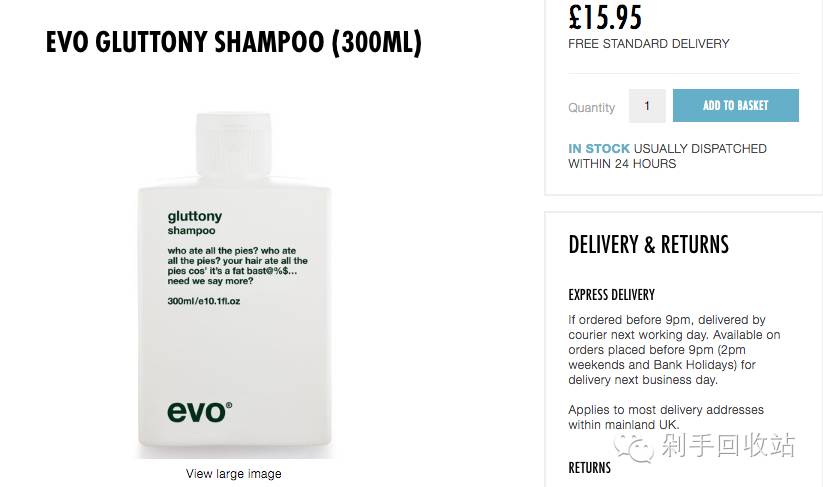Screen dimensions: 823x487
Task: Select the Delivery & Returns heading
Action: tap(648, 245)
